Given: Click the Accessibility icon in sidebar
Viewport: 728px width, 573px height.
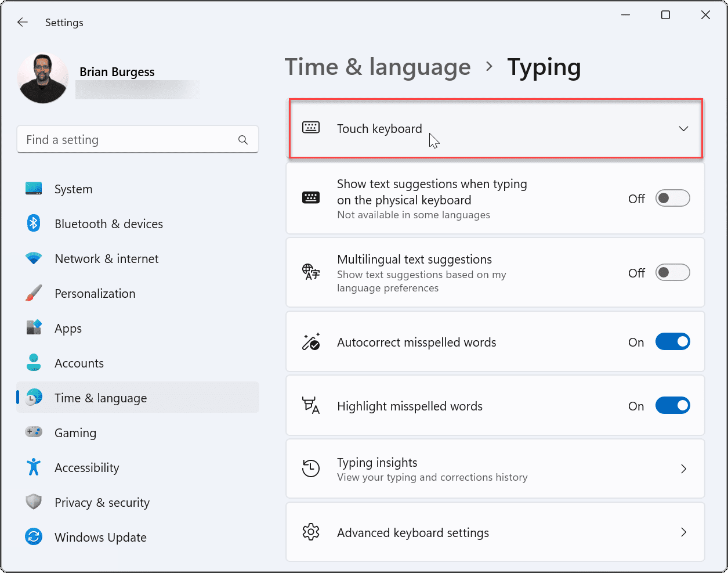Looking at the screenshot, I should (34, 467).
